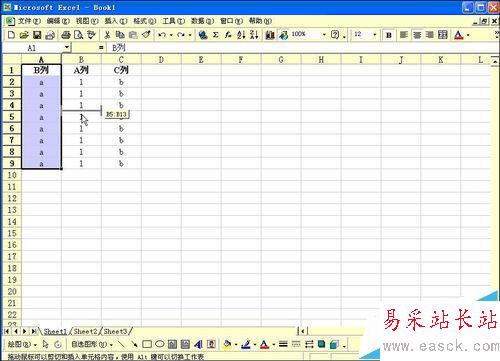The height and width of the screenshot is (361, 500).
Task: Click the drawing toolbar Font Color A
Action: 264,344
